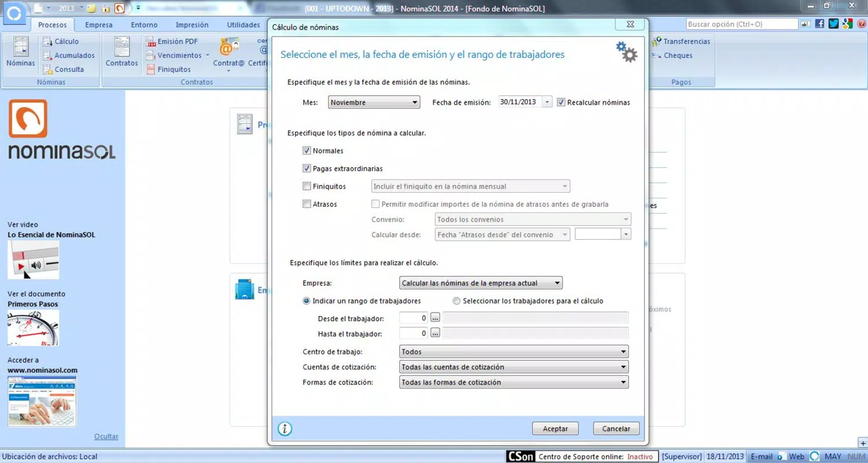Image resolution: width=868 pixels, height=463 pixels.
Task: Uncheck the Normales payroll type
Action: pos(307,150)
